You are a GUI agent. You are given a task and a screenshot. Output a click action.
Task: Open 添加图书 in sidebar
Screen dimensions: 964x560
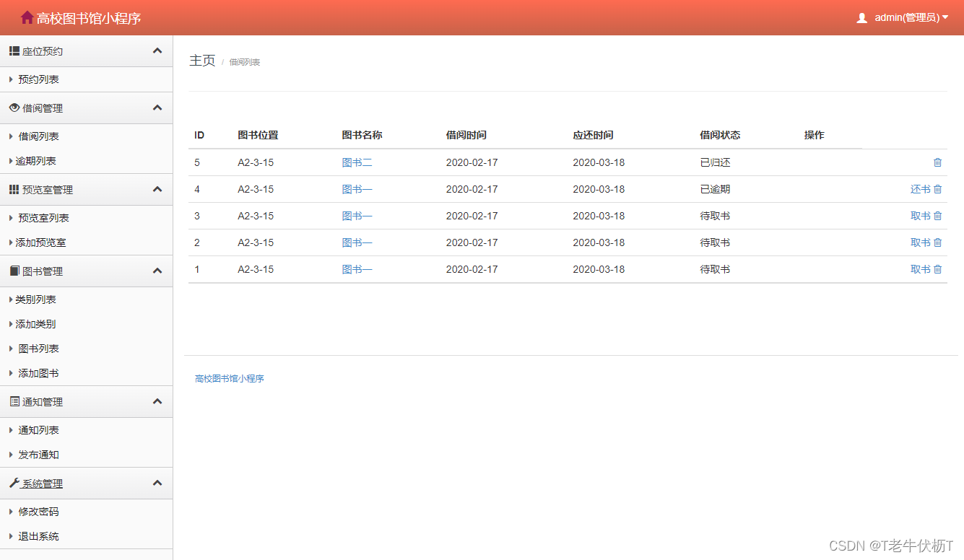38,373
